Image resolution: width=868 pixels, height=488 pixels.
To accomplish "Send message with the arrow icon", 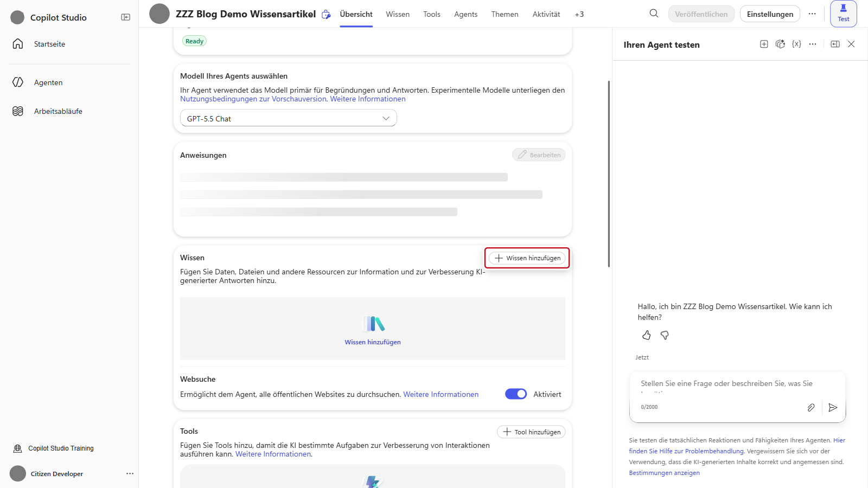I will pyautogui.click(x=833, y=407).
